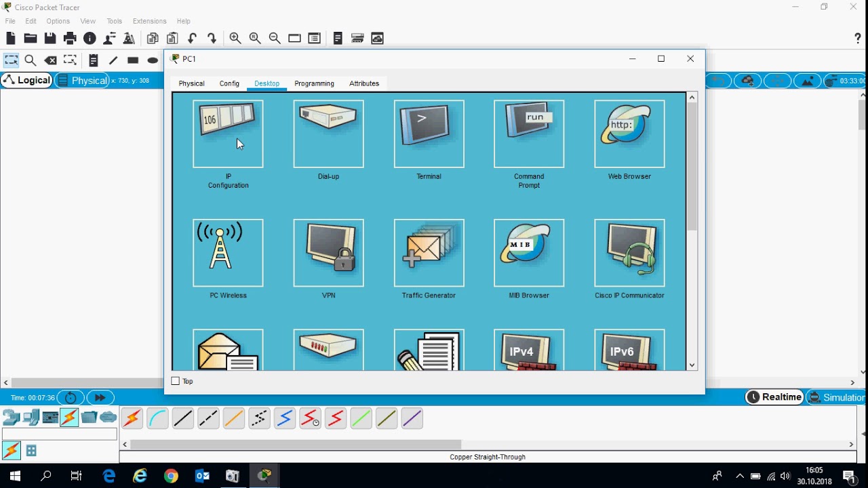Switch to the Physical workspace view
This screenshot has width=868, height=488.
coord(89,80)
